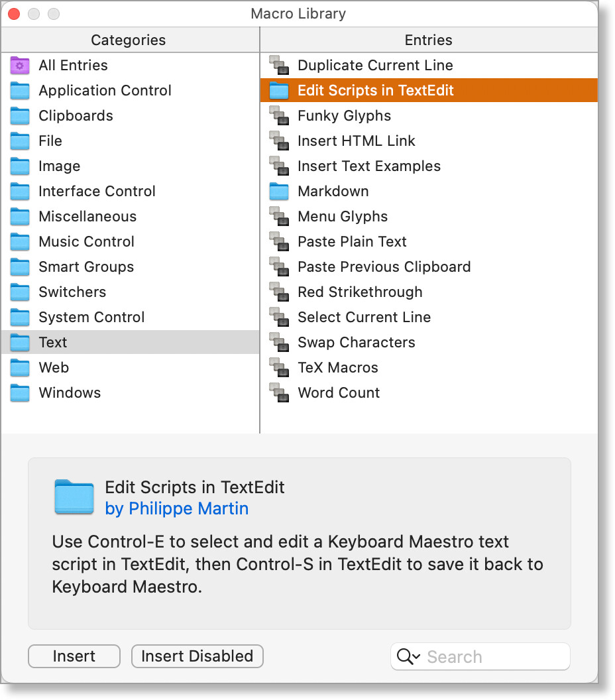Click the Duplicate Current Line macro icon

[x=279, y=65]
